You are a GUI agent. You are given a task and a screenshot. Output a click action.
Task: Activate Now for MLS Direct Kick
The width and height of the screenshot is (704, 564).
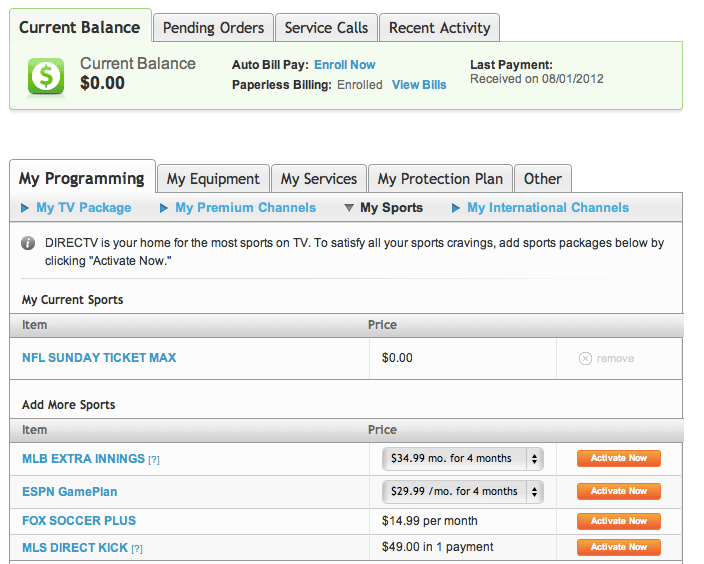[x=619, y=547]
